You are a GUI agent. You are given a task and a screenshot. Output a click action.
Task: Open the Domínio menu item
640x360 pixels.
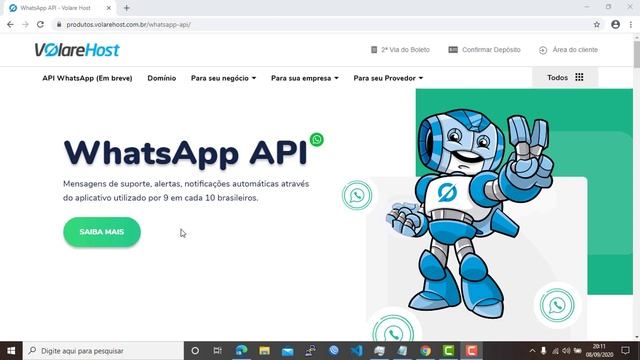(162, 78)
